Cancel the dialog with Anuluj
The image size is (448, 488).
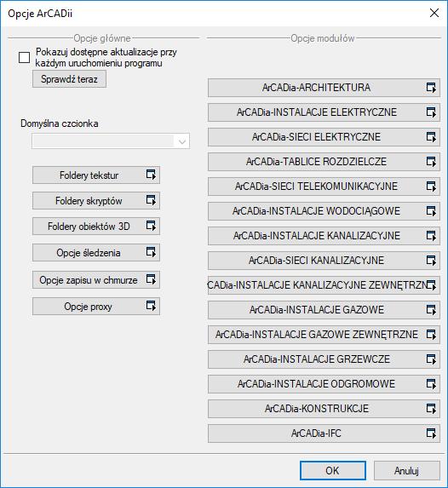click(x=406, y=471)
